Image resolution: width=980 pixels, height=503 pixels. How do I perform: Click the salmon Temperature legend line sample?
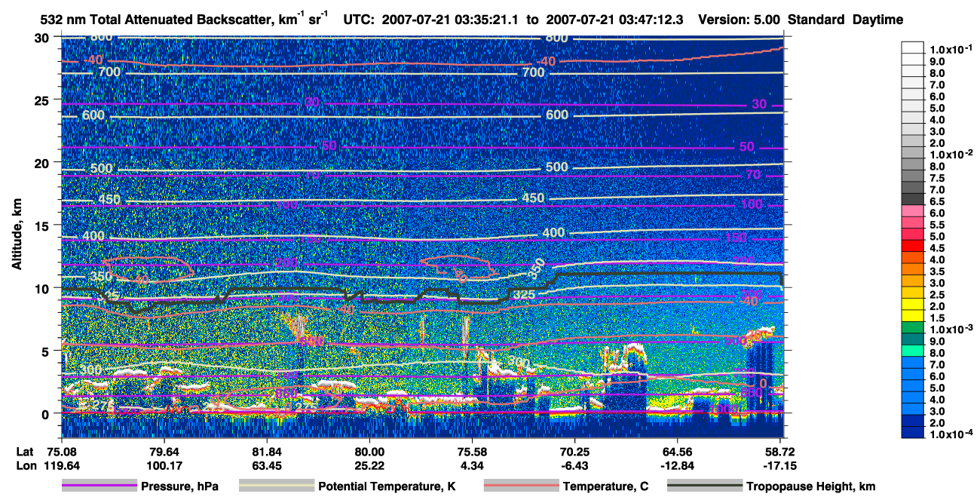(521, 486)
